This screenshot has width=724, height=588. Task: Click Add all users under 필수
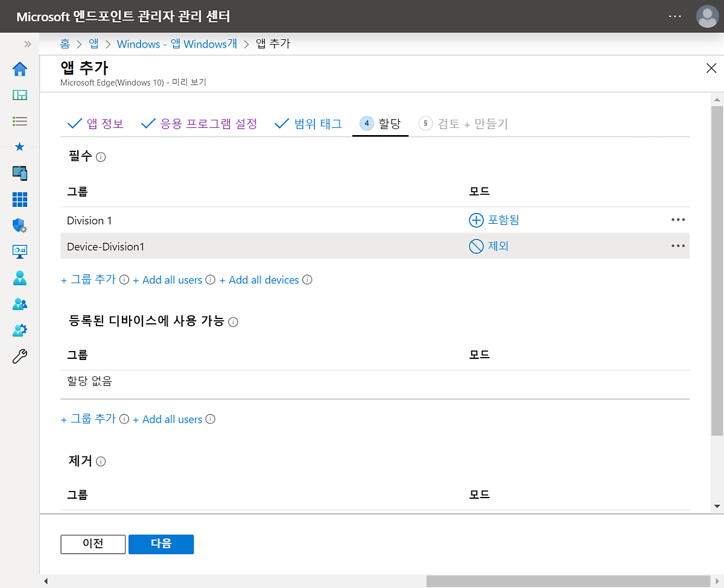[x=168, y=280]
